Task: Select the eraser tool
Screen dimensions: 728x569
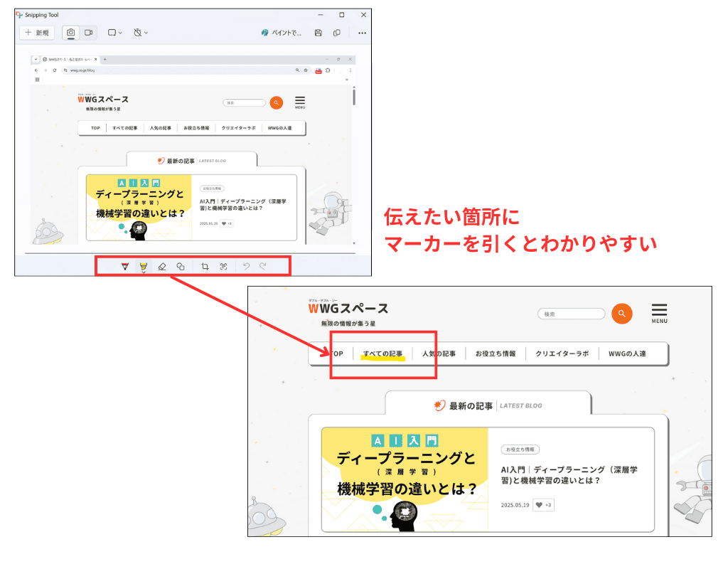Action: coord(164,266)
